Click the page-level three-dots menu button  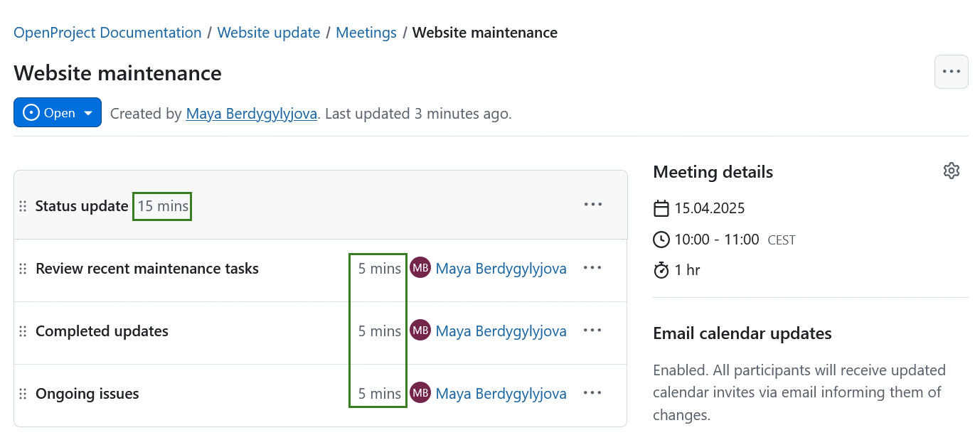(x=951, y=72)
